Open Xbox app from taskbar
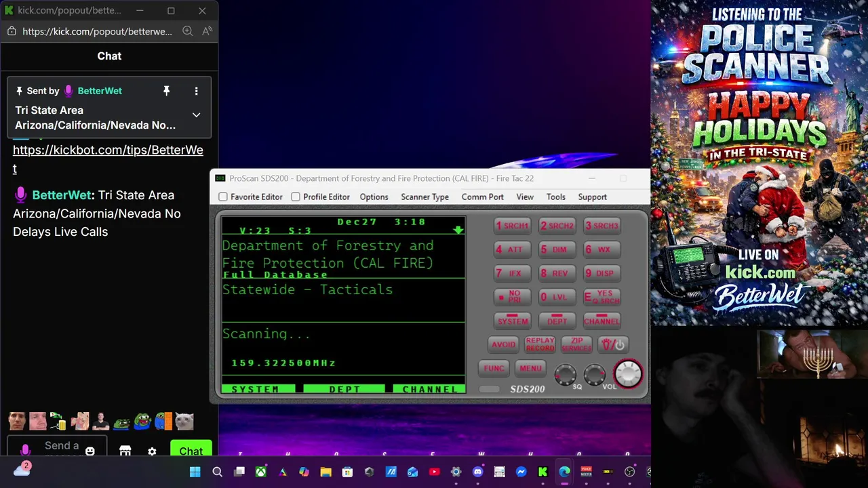This screenshot has height=488, width=868. [260, 472]
